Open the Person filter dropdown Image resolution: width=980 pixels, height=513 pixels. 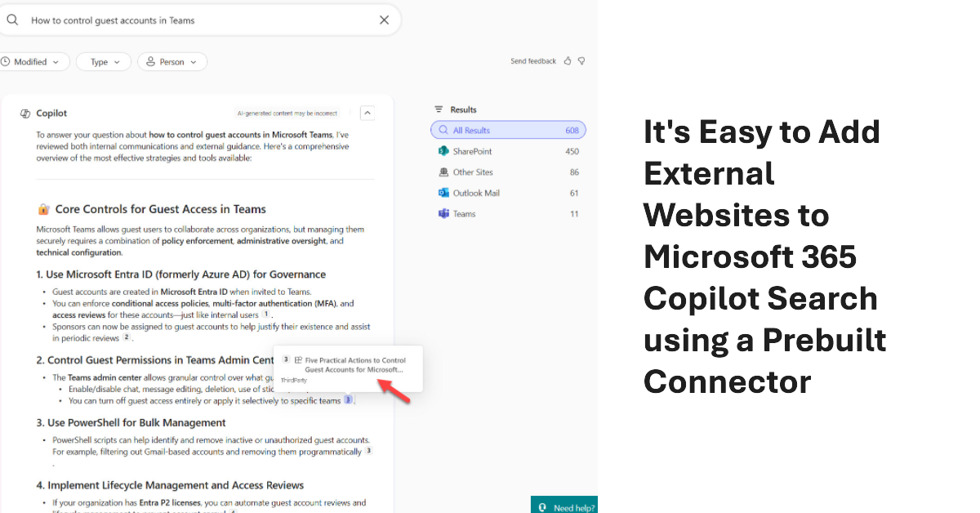point(171,61)
